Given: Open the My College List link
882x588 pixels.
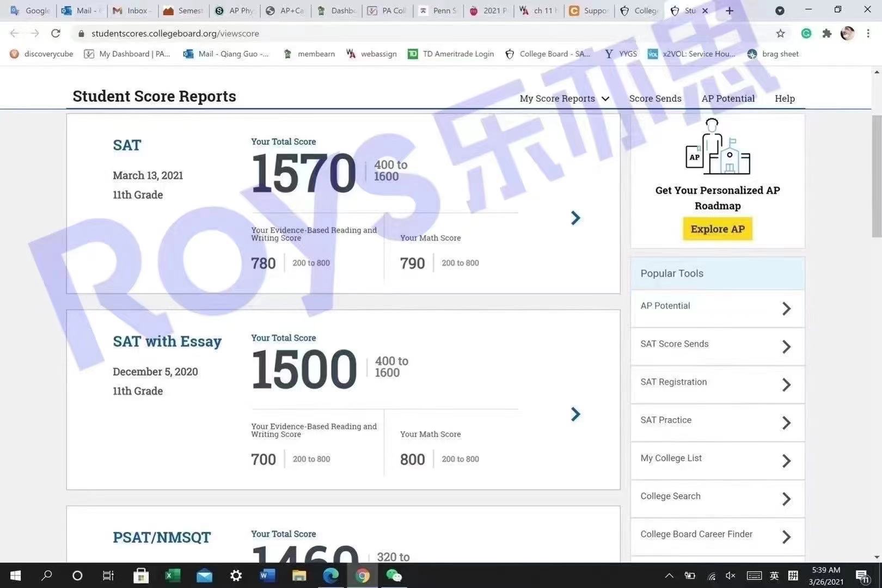Looking at the screenshot, I should pos(717,461).
